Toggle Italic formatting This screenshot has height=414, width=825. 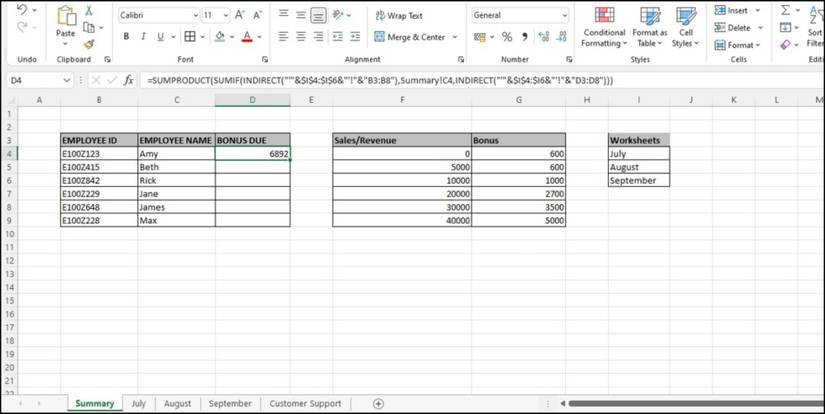click(143, 36)
